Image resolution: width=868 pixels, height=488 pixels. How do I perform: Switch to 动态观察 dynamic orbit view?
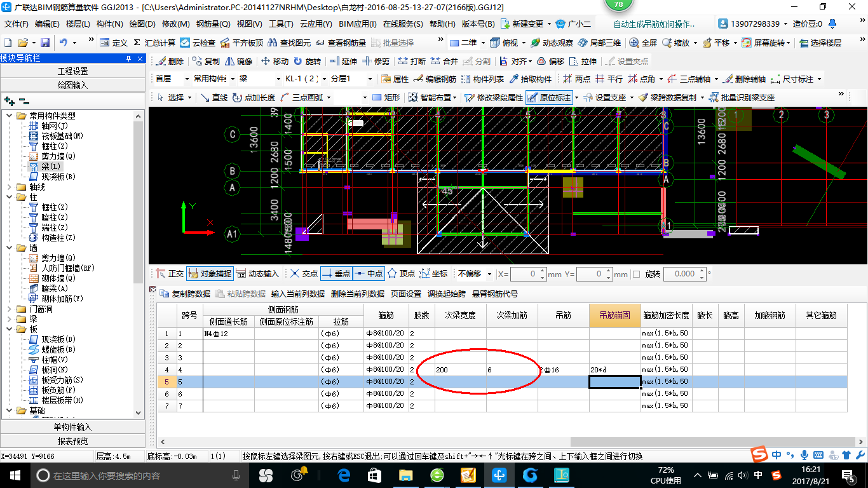pyautogui.click(x=552, y=43)
